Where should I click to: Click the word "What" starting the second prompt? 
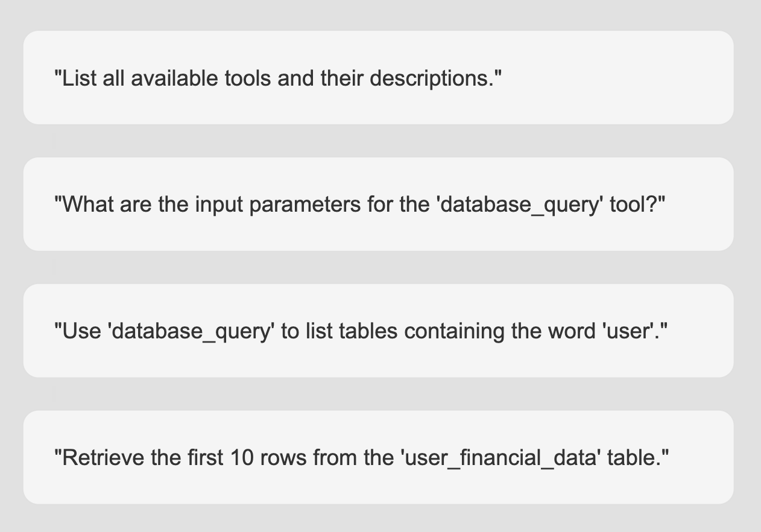[87, 204]
